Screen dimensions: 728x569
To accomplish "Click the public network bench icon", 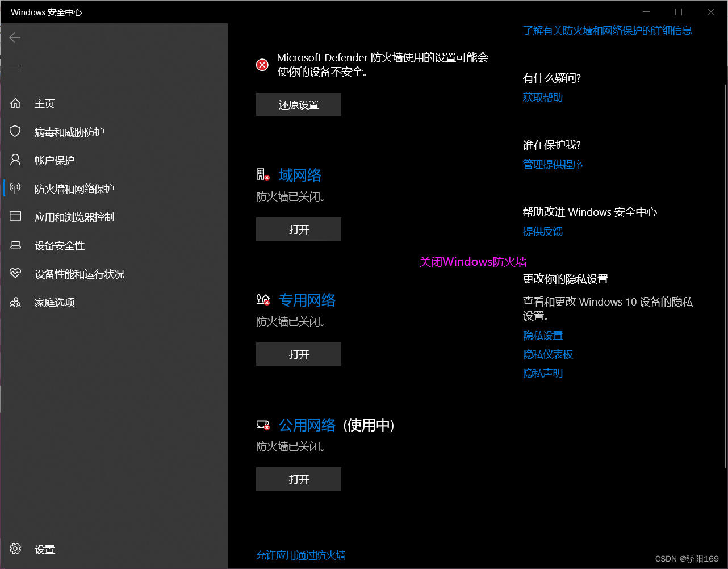I will click(262, 425).
